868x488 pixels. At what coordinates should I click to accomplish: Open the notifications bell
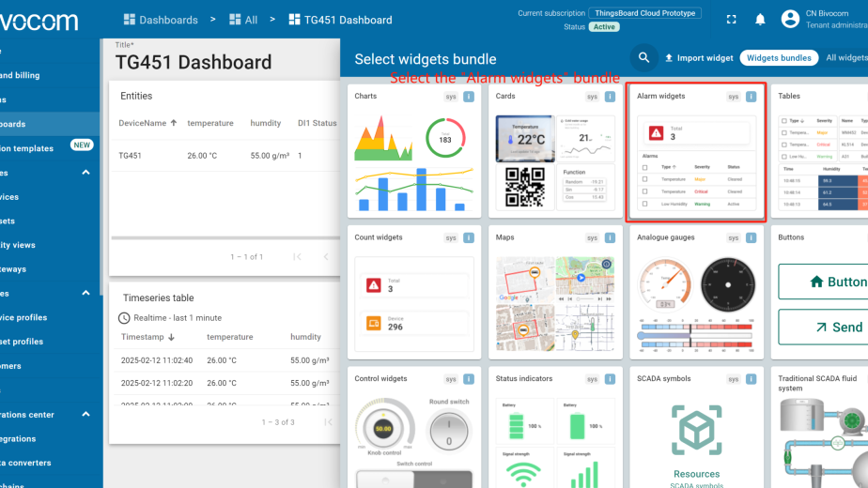(x=760, y=20)
